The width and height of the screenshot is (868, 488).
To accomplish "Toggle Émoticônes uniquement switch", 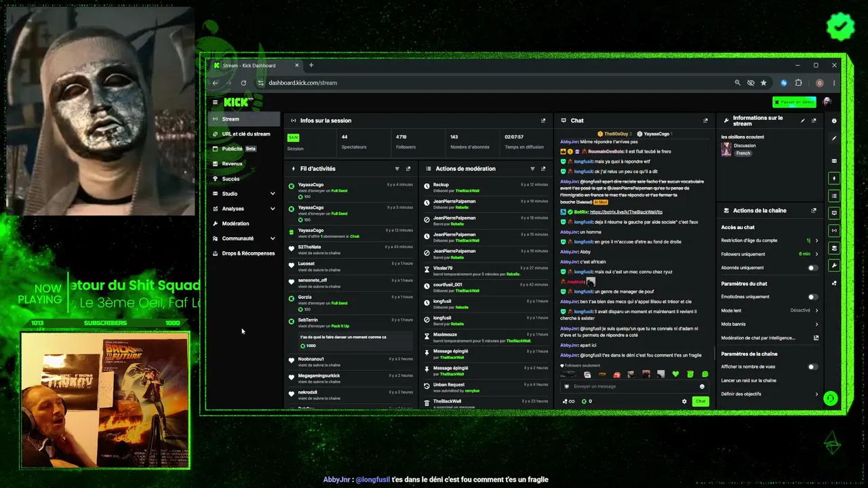I will click(812, 297).
